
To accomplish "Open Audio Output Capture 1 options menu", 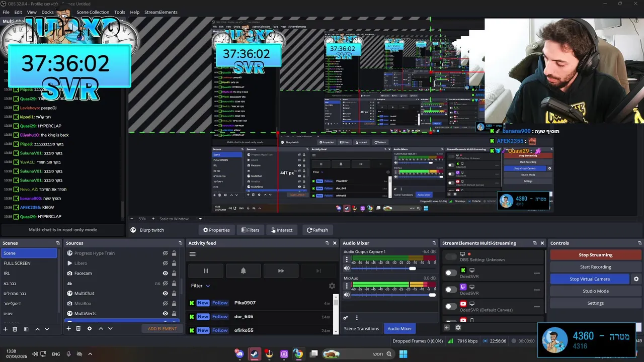I will [x=347, y=260].
